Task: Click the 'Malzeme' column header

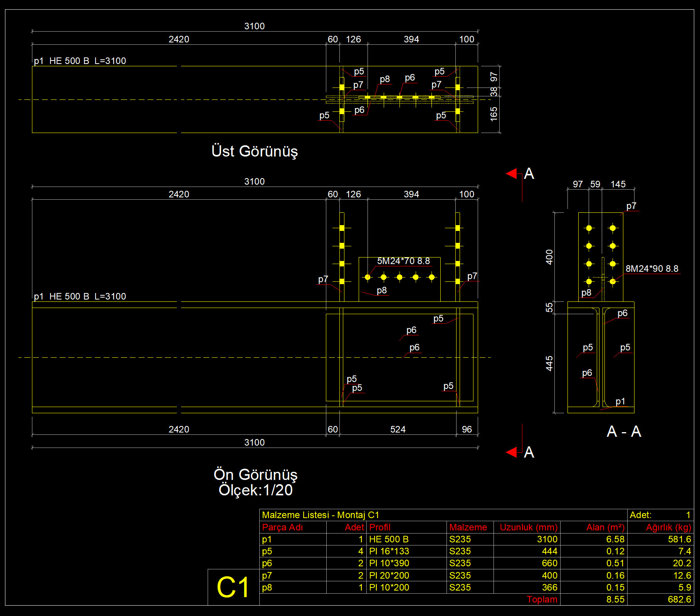Action: coord(468,527)
